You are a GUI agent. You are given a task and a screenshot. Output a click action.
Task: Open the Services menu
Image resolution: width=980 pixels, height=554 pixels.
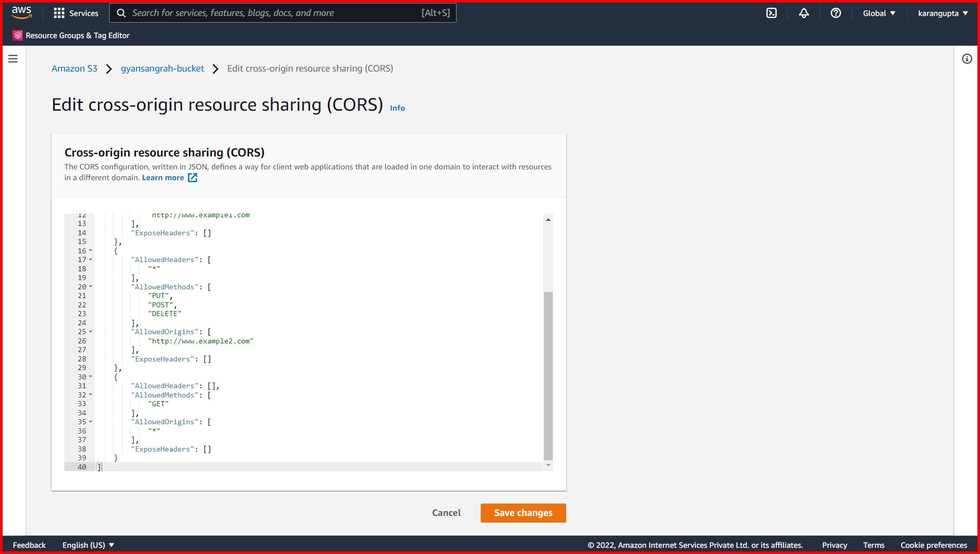pos(76,13)
